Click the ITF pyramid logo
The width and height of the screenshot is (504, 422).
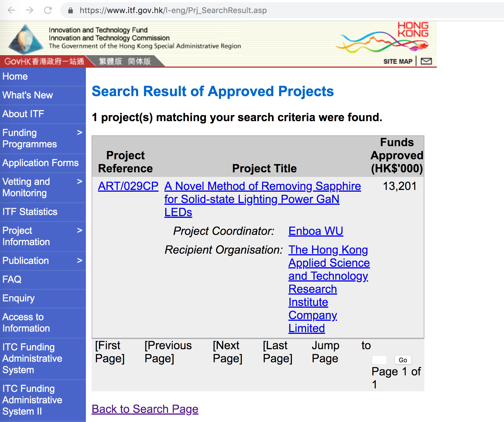(x=25, y=39)
